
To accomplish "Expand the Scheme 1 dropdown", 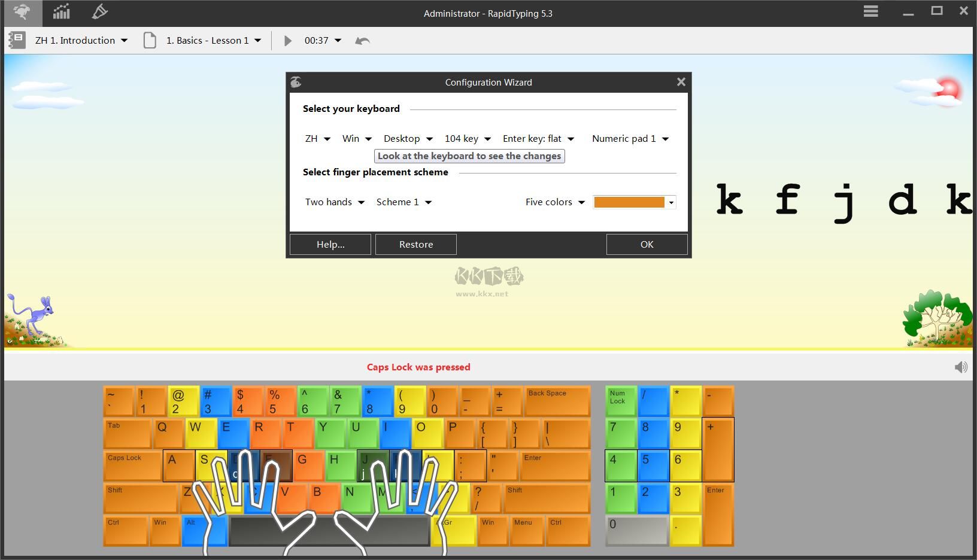I will [404, 202].
